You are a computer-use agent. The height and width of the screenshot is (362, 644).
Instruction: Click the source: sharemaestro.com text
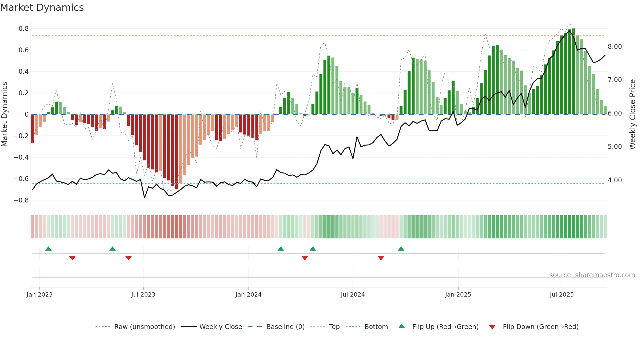[592, 275]
